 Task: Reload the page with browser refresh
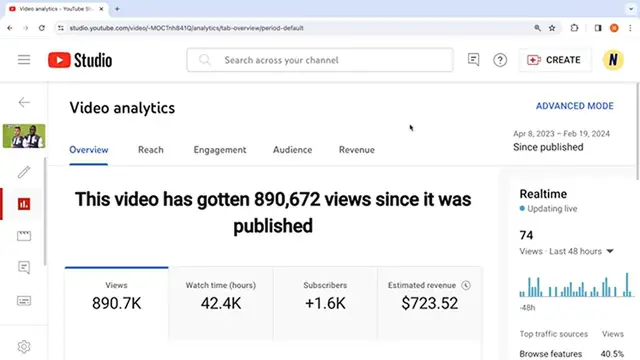point(42,28)
